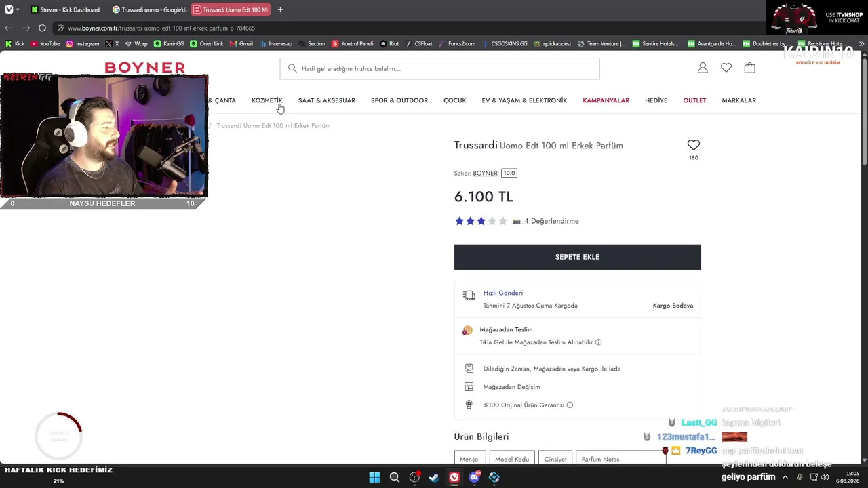Open the Saat & Aksesuar category menu
The height and width of the screenshot is (488, 868).
point(327,100)
